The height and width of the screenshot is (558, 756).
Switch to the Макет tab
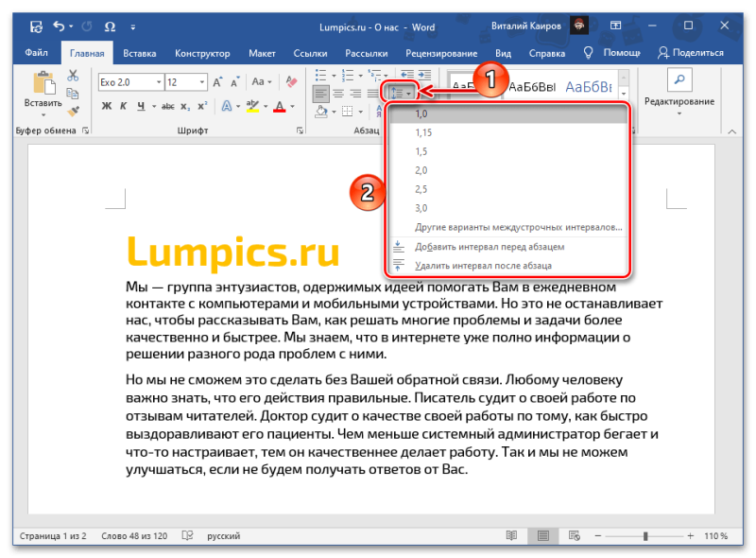click(x=262, y=53)
